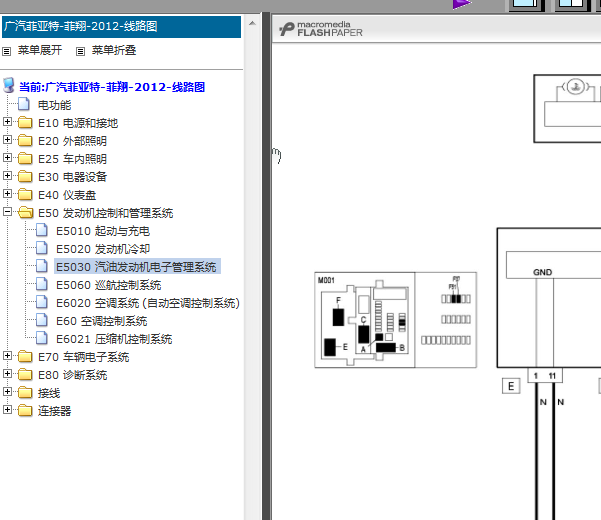601x520 pixels.
Task: Expand the E20 外部照明 folder
Action: [x=7, y=140]
